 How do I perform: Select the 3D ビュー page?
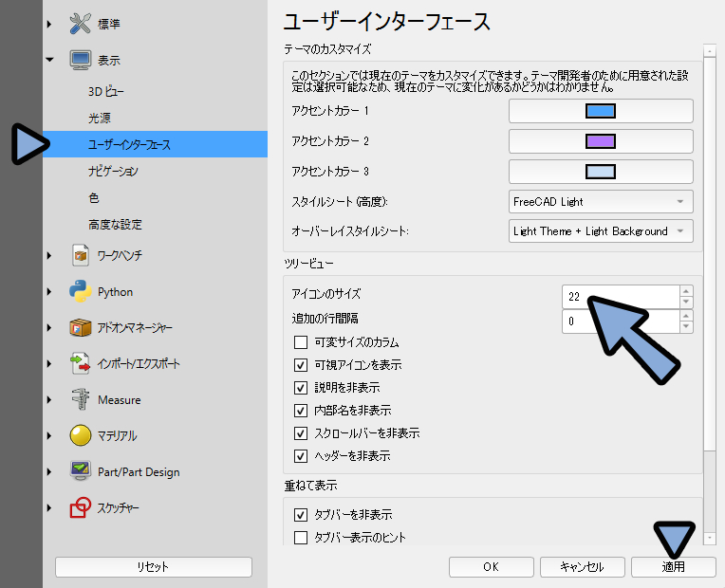tap(155, 92)
